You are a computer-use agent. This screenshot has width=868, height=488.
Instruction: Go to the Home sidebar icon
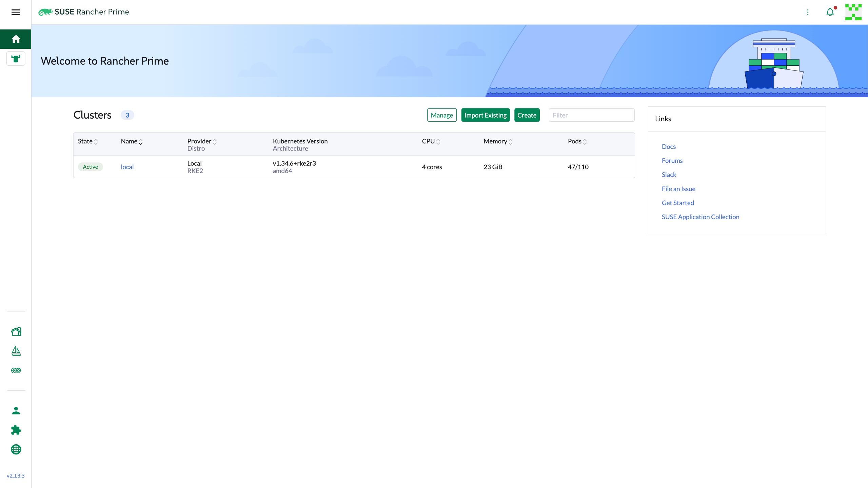pos(16,39)
